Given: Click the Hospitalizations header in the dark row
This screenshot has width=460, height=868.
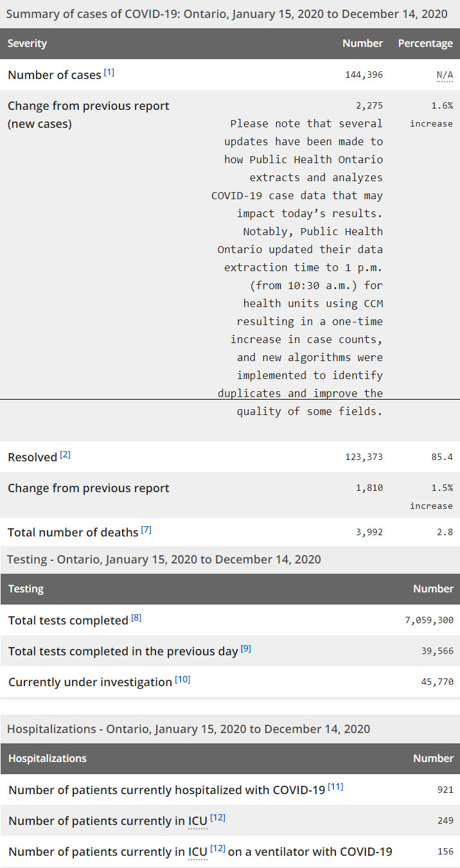Looking at the screenshot, I should (x=48, y=758).
